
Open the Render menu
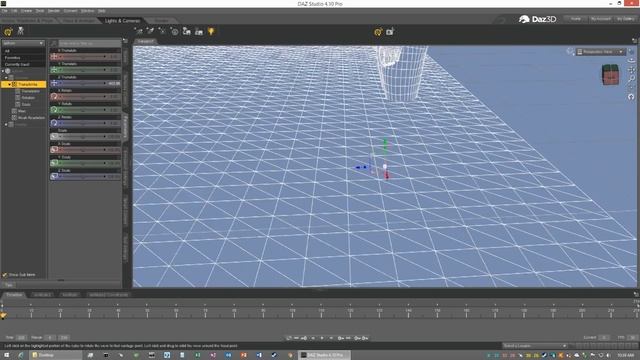(x=54, y=11)
